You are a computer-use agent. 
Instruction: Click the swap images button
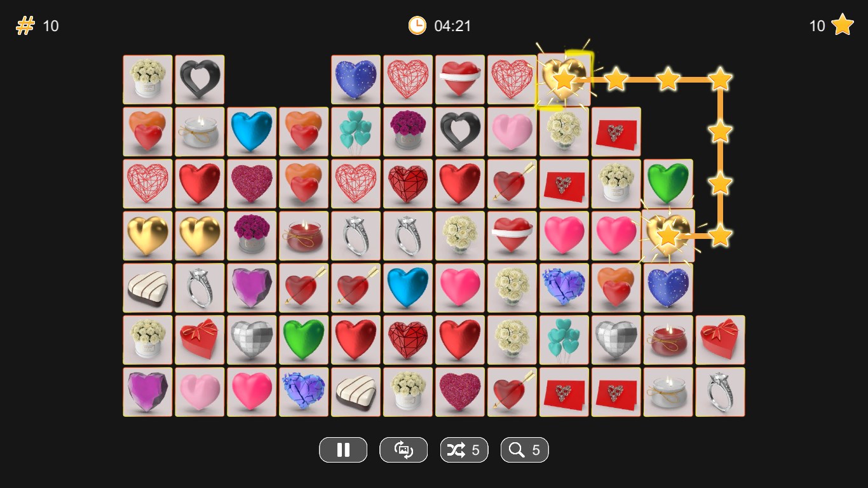[403, 450]
